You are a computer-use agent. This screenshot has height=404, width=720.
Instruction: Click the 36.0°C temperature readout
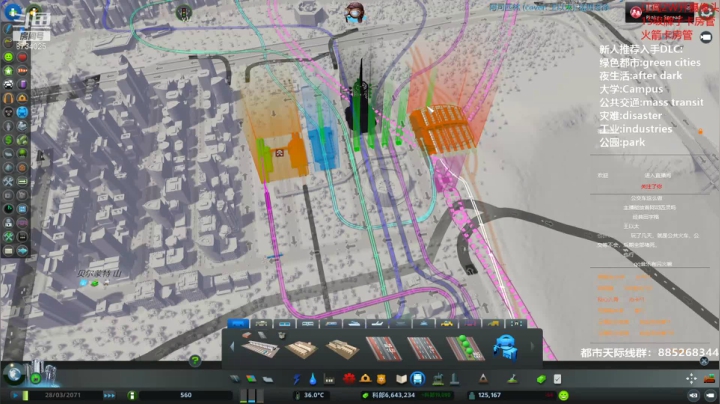(x=314, y=395)
